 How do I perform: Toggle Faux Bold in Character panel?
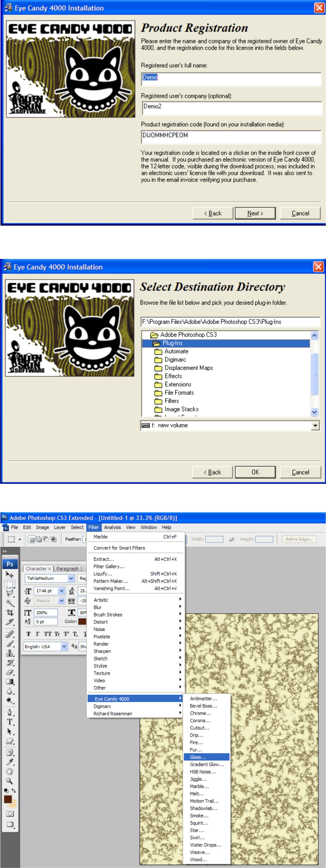point(28,634)
